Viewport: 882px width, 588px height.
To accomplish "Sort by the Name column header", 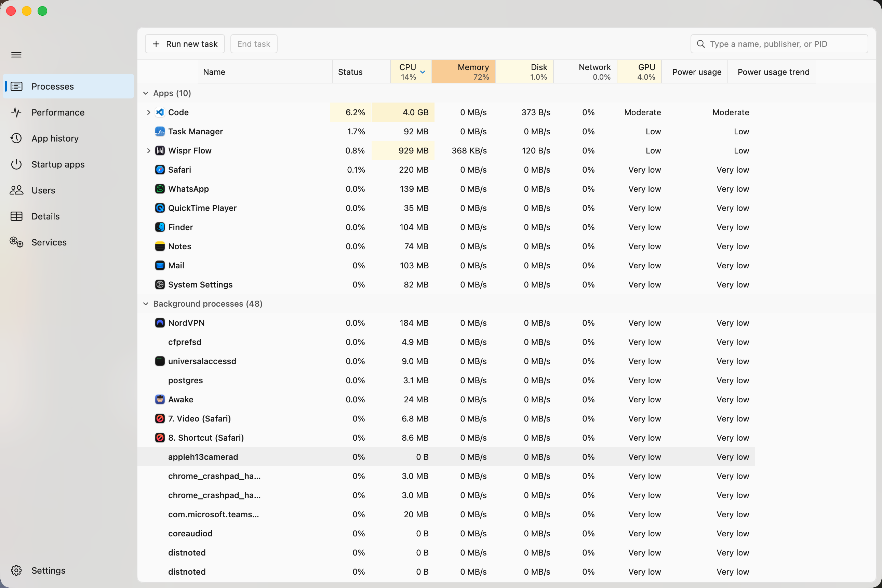I will pos(265,72).
